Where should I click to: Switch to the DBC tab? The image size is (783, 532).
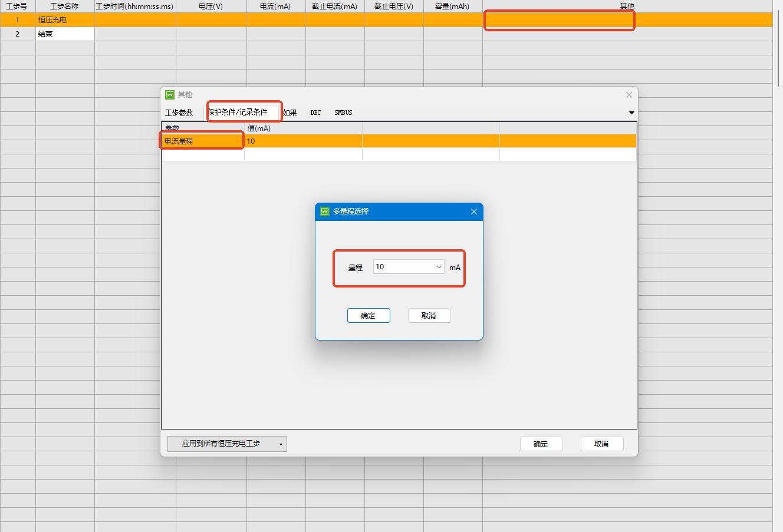316,113
